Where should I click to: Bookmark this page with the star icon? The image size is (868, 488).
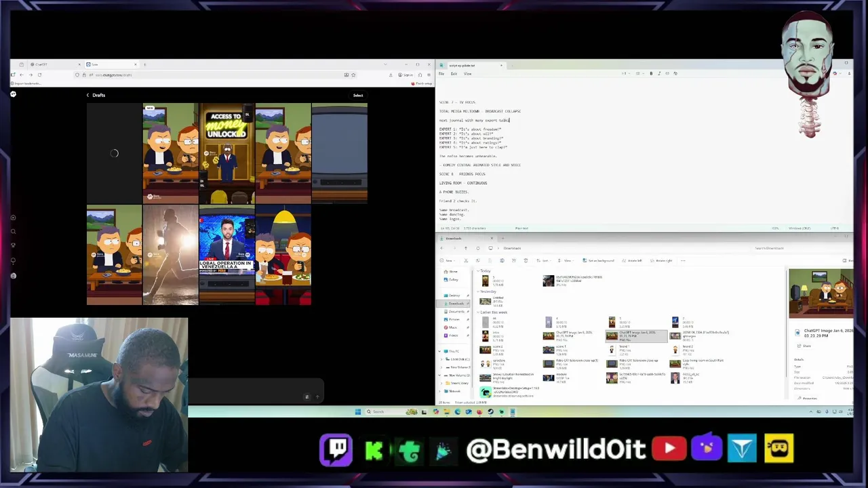[x=353, y=75]
